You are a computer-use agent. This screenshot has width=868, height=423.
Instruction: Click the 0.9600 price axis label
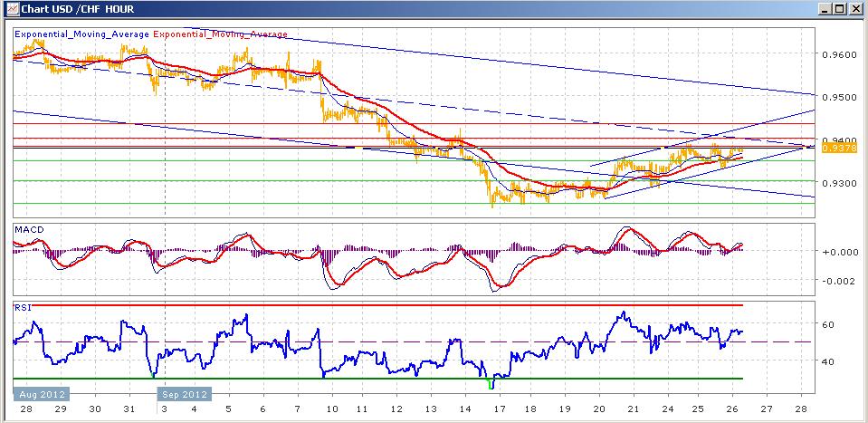840,55
